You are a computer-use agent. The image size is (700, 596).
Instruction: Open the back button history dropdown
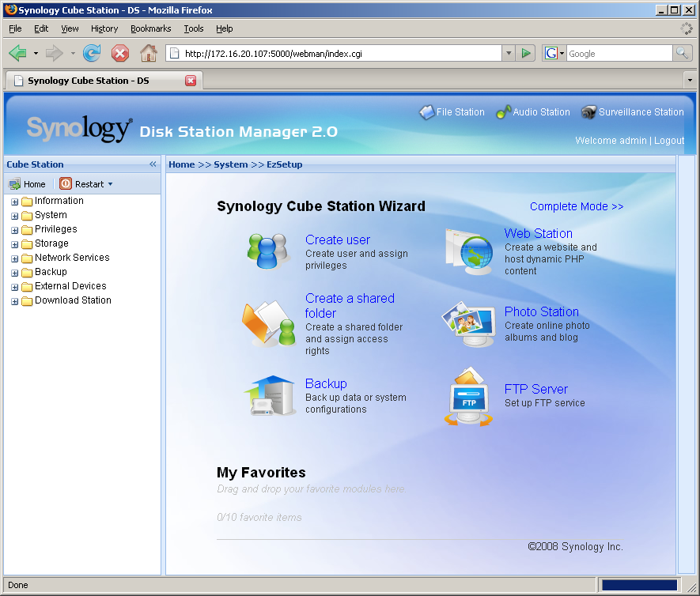[x=36, y=54]
